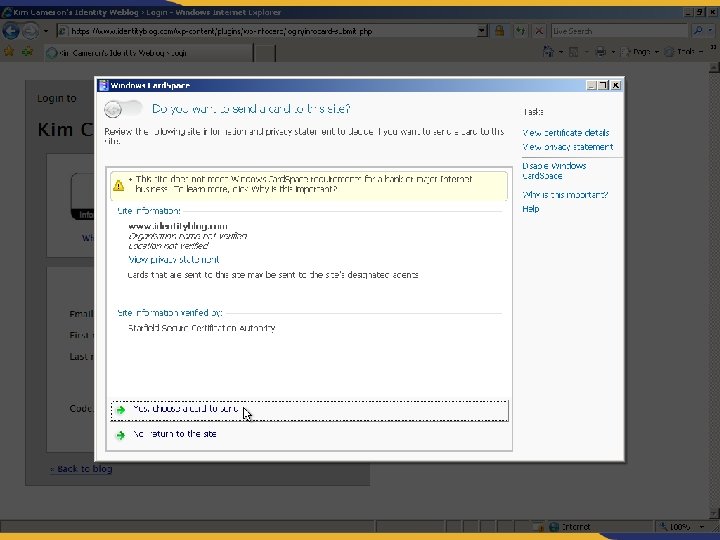Click the Live Search magnifier button
The height and width of the screenshot is (540, 720).
click(698, 31)
